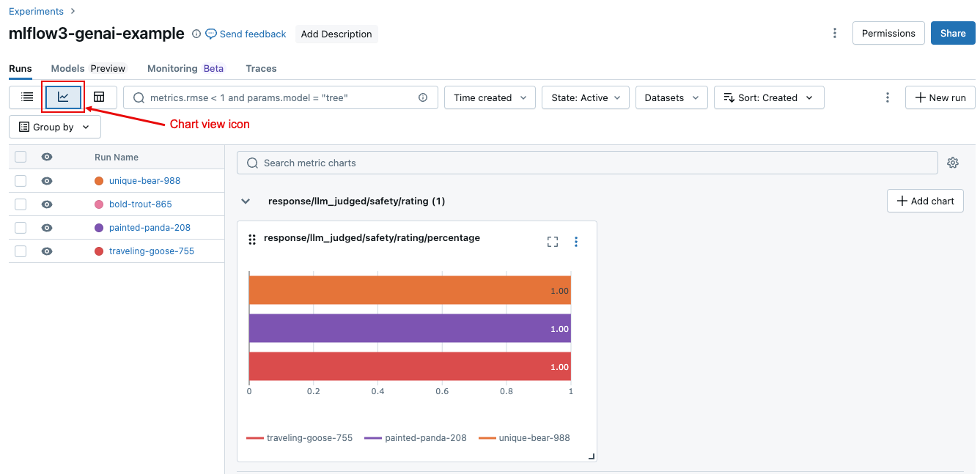Collapse the safety rating chart section
This screenshot has height=474, width=980.
pos(246,201)
